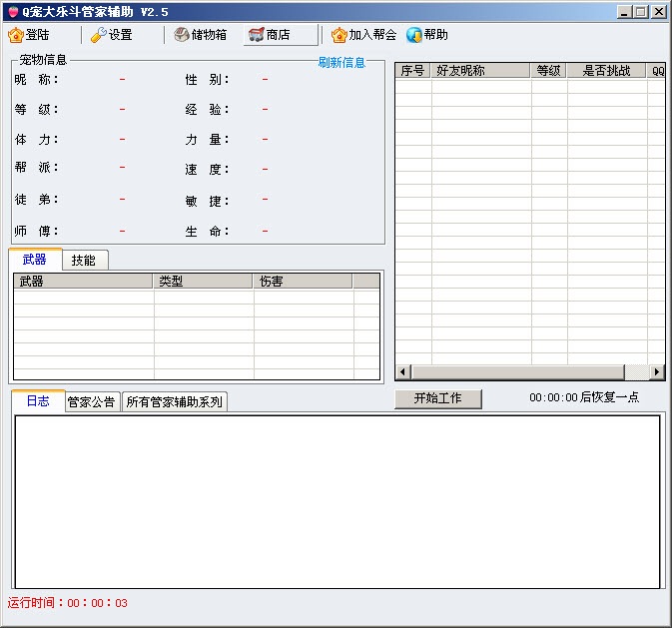Screen dimensions: 672x628
Task: Select the 日志 log tab
Action: click(38, 401)
